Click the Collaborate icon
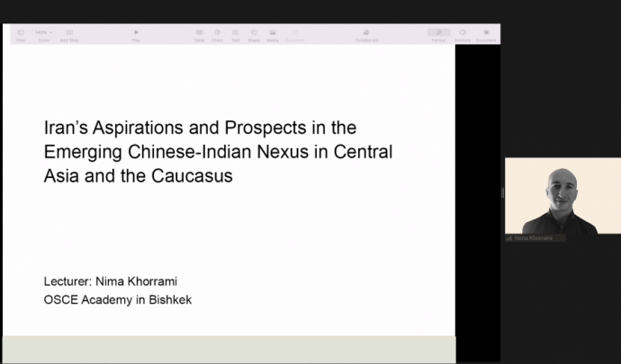621x364 pixels. 366,34
